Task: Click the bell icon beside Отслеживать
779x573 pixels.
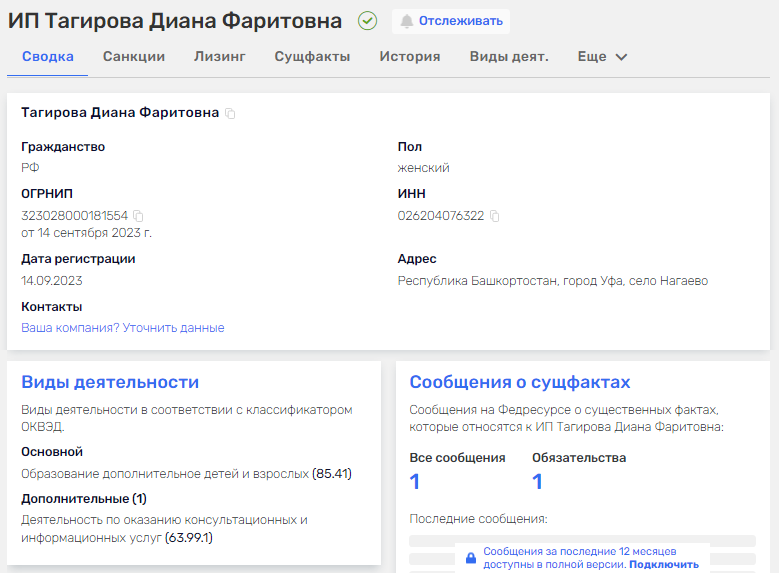Action: (x=406, y=21)
